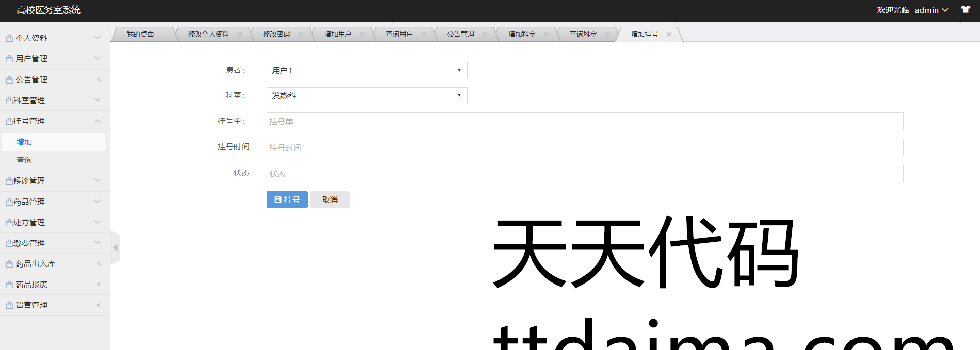
Task: Close the 修改个人资料 tab
Action: click(239, 35)
